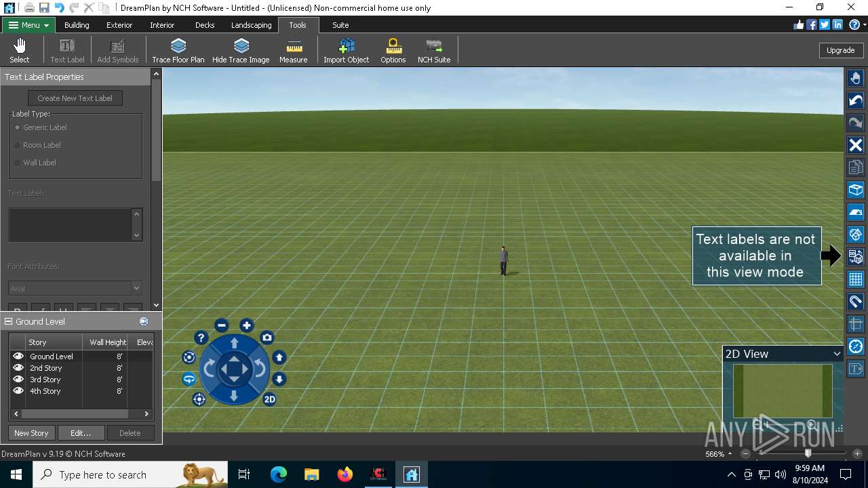Collapse the Ground Level panel header
Viewport: 868px width, 488px height.
(9, 321)
